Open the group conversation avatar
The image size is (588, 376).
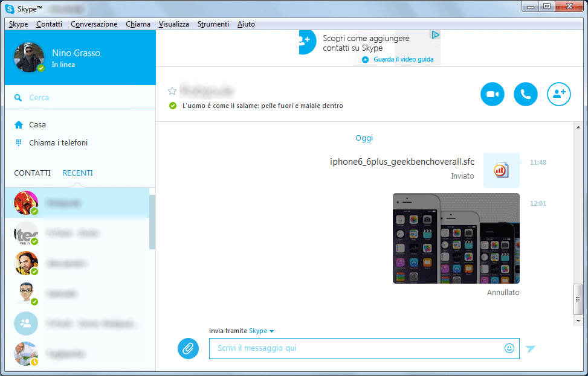[26, 323]
